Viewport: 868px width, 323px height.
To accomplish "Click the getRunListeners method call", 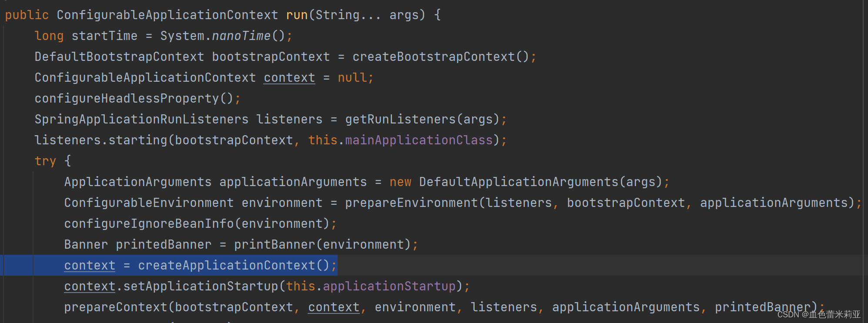I will 400,119.
